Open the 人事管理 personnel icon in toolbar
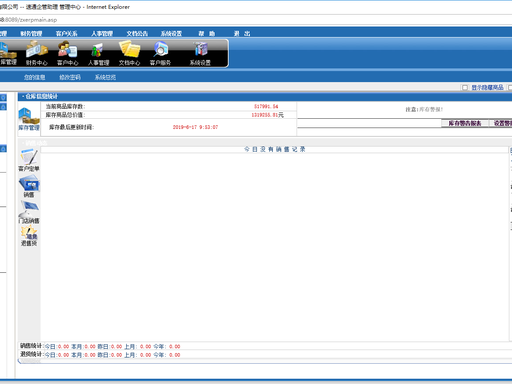 click(98, 53)
